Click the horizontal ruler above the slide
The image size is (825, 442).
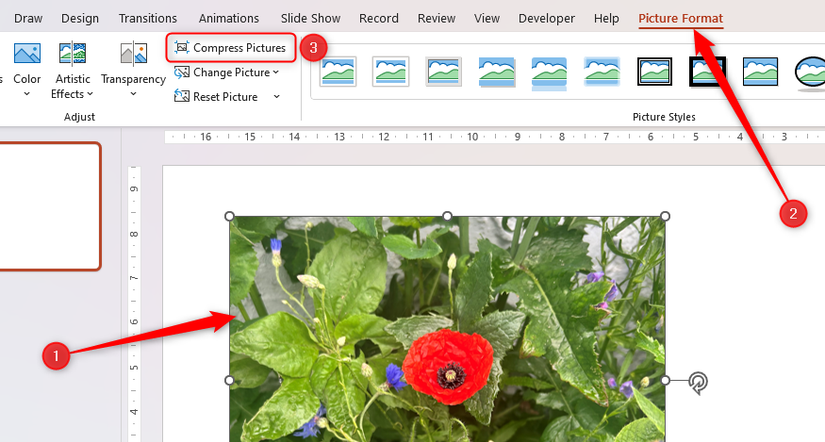(495, 137)
